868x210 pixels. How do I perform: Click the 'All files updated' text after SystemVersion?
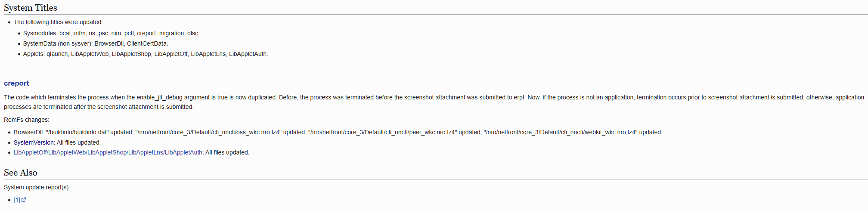coord(79,142)
